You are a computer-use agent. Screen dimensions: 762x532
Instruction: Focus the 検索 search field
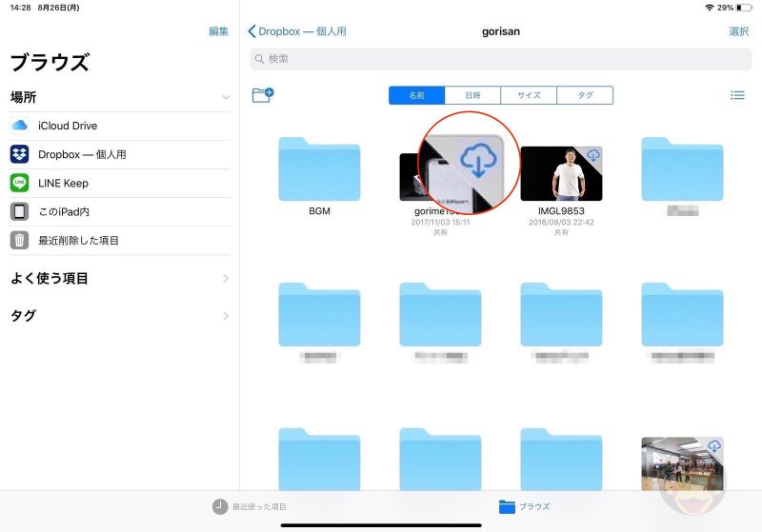[501, 59]
